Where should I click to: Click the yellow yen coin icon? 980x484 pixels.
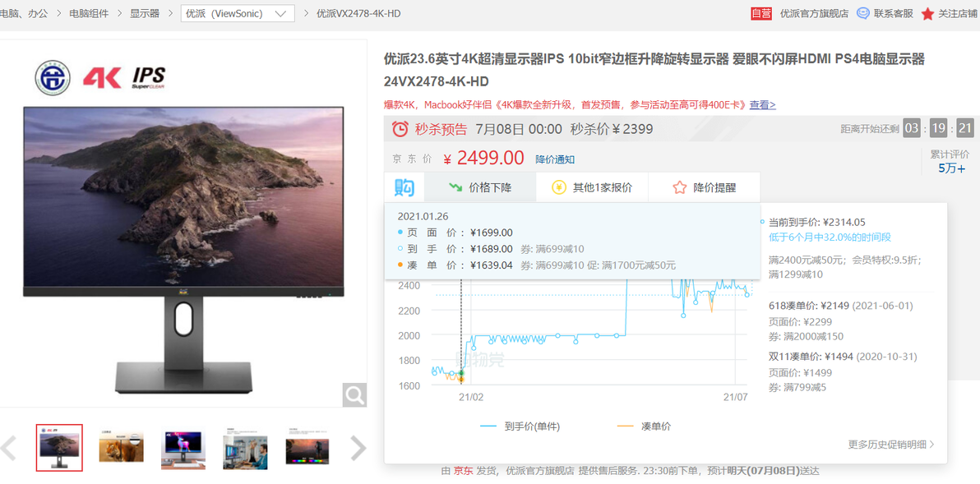tap(559, 187)
